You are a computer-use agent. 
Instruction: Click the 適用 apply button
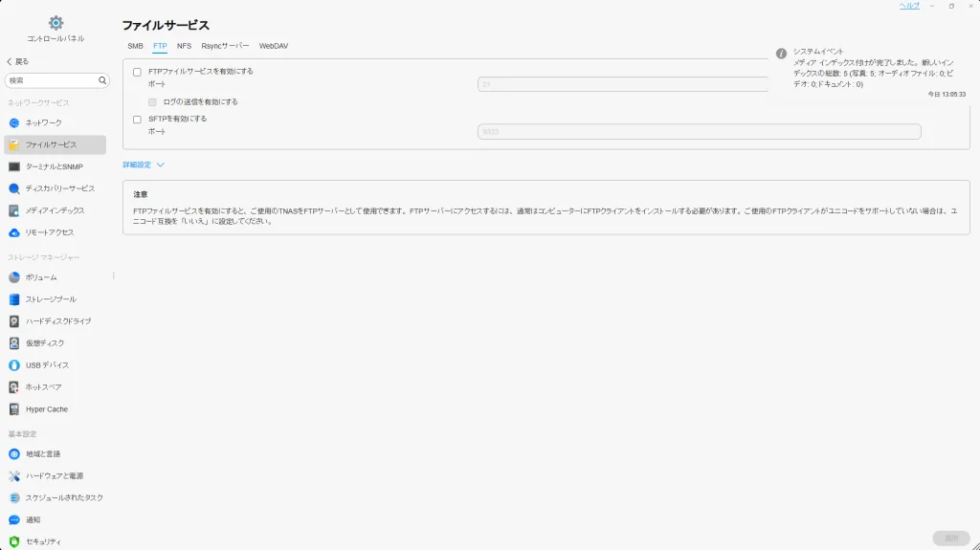(x=951, y=539)
